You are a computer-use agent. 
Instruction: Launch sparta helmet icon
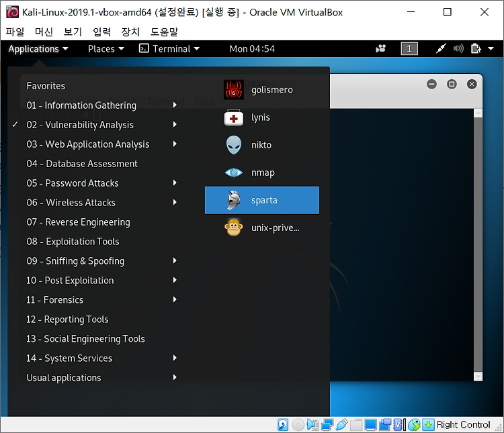(233, 200)
